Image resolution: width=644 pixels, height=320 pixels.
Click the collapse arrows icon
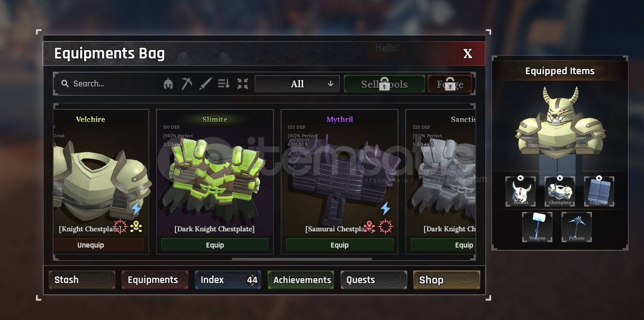point(243,84)
